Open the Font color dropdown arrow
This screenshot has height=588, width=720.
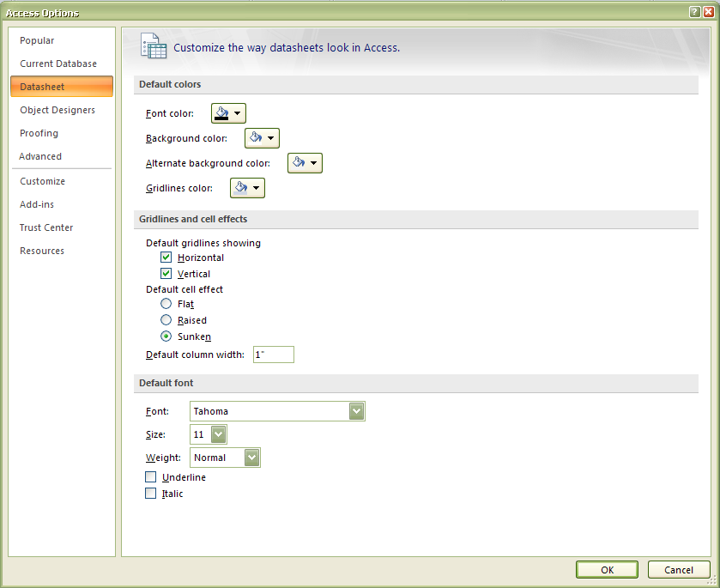click(238, 113)
